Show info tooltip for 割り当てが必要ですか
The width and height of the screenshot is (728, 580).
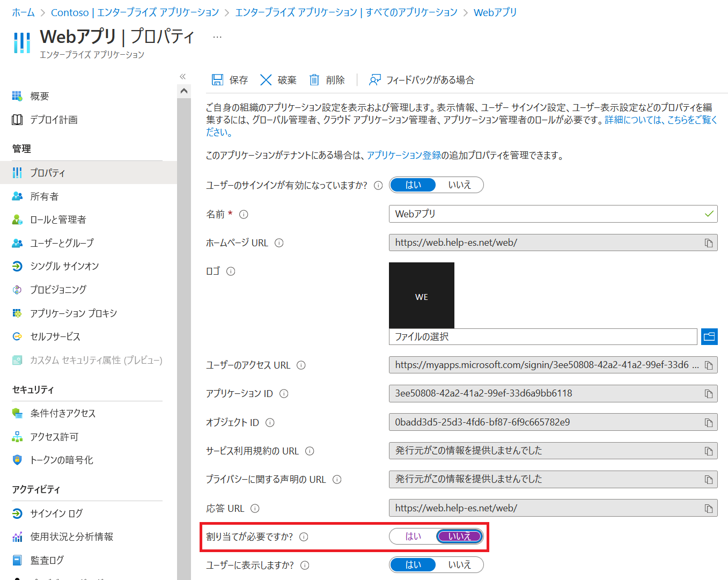pyautogui.click(x=304, y=537)
